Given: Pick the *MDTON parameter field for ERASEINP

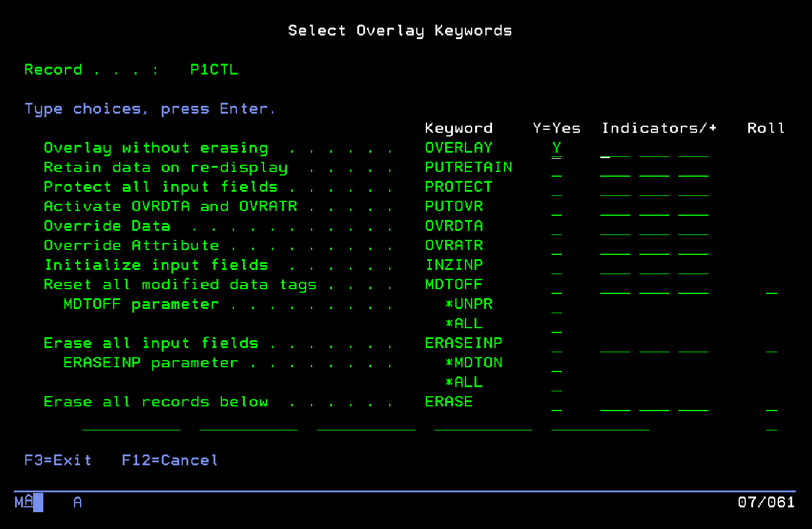Looking at the screenshot, I should tap(556, 363).
